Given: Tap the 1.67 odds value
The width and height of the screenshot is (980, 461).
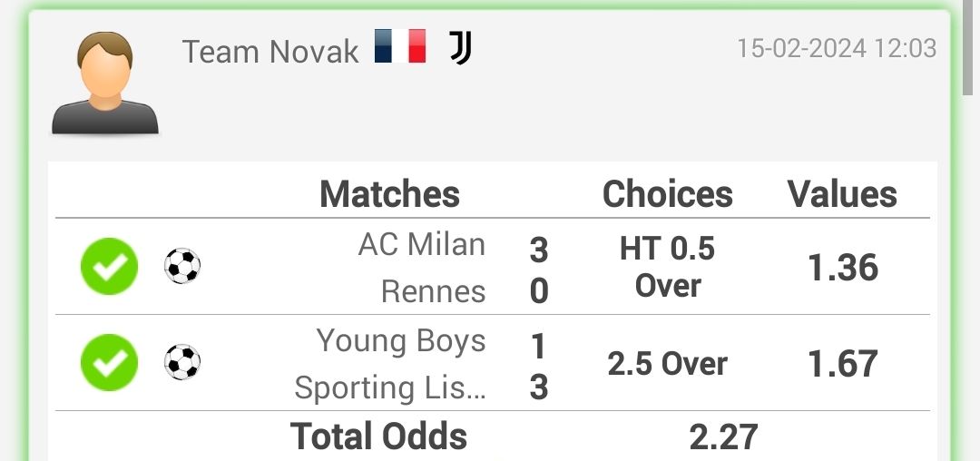Looking at the screenshot, I should click(x=843, y=364).
